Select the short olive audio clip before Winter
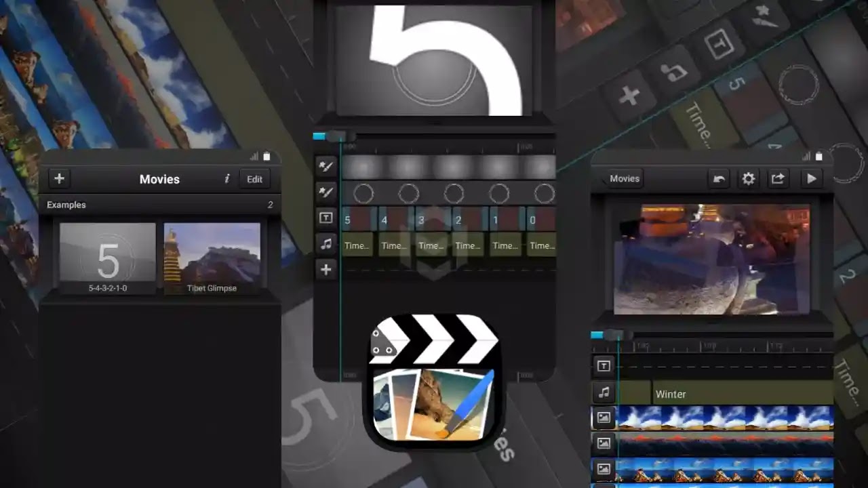The image size is (868, 488). tap(635, 393)
